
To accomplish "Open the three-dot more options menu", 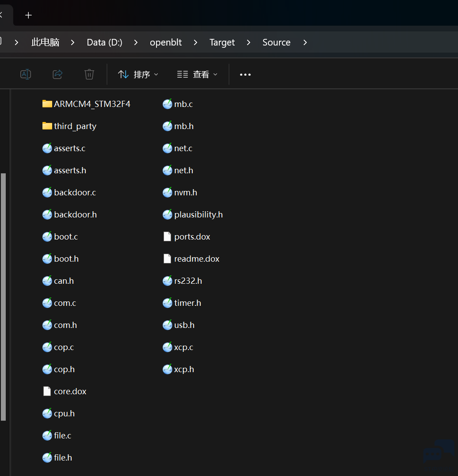I will 245,74.
